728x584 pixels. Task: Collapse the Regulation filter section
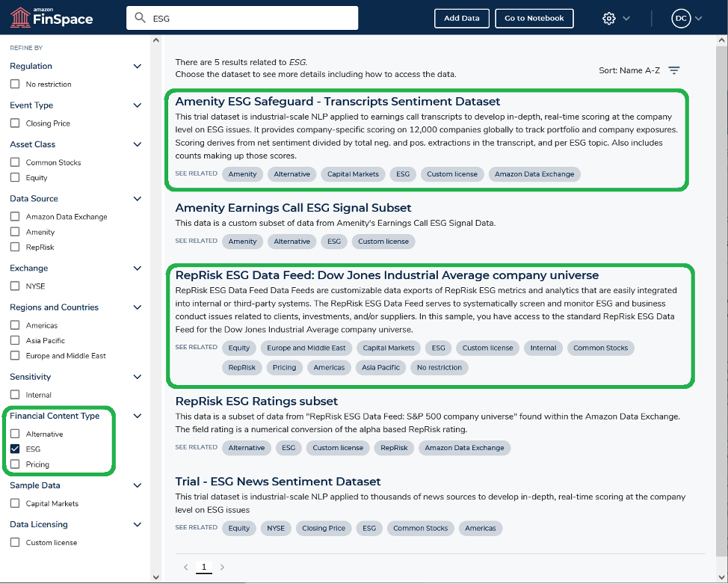point(137,66)
